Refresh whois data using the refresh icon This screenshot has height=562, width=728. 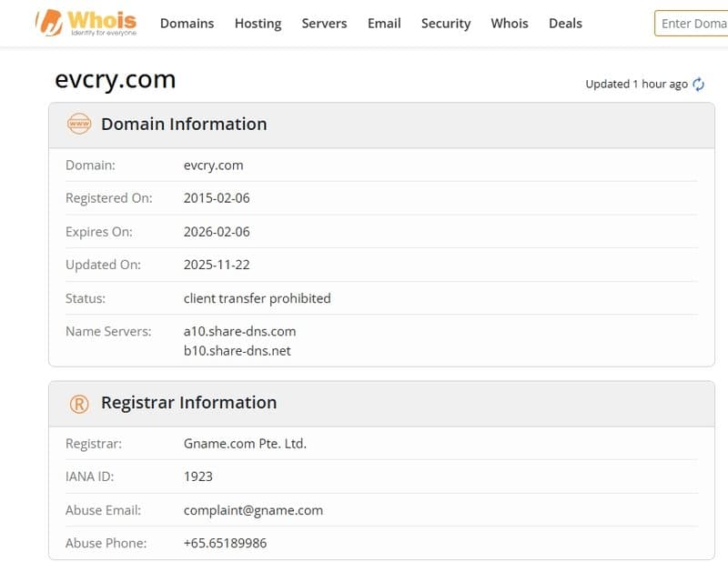698,84
